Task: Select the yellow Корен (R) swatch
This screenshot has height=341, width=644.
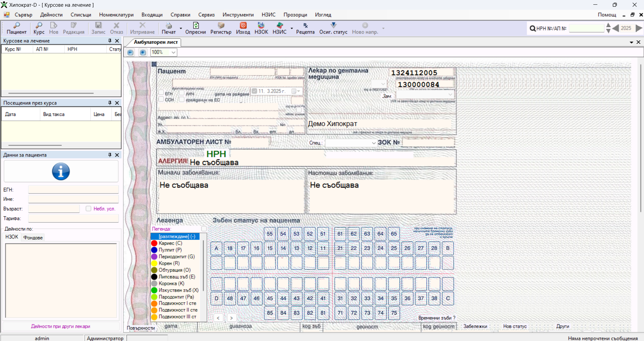Action: 154,263
